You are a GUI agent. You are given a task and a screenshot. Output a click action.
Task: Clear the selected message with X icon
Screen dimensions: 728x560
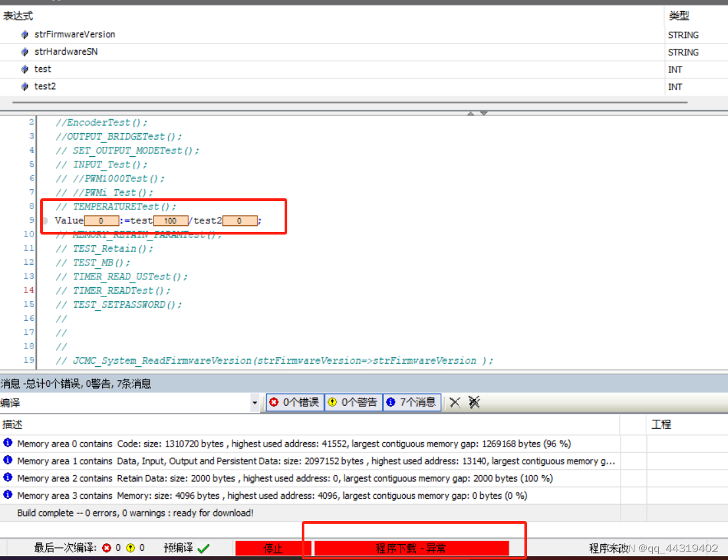tap(455, 402)
